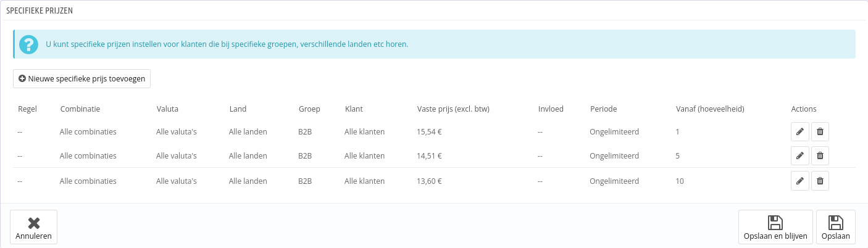Delete the 13,60 € specific price row

[820, 181]
